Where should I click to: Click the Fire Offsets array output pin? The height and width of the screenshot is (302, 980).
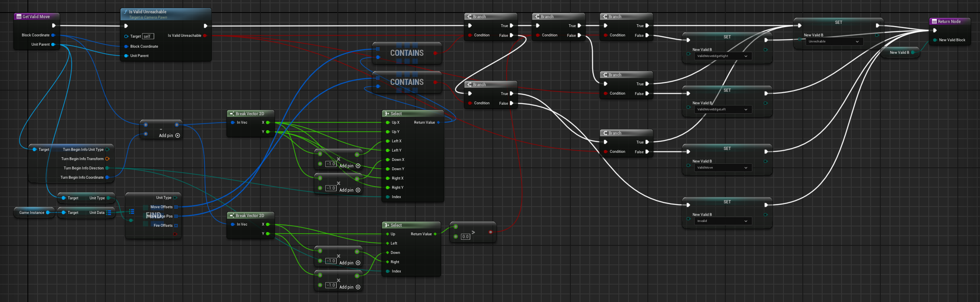coord(176,226)
